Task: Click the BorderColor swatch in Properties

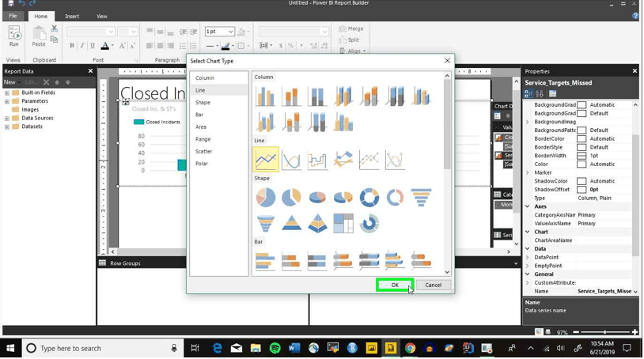Action: tap(581, 138)
